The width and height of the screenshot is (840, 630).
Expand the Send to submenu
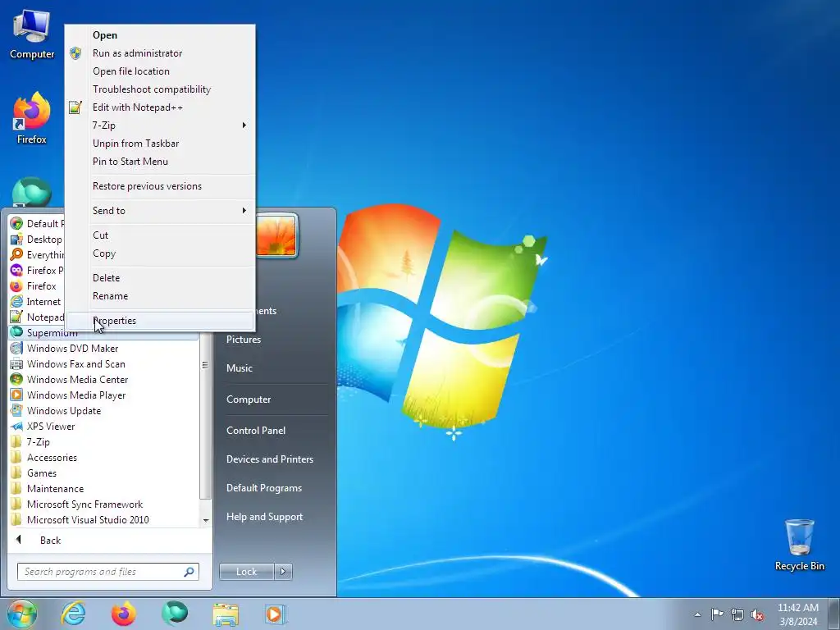[x=160, y=211]
